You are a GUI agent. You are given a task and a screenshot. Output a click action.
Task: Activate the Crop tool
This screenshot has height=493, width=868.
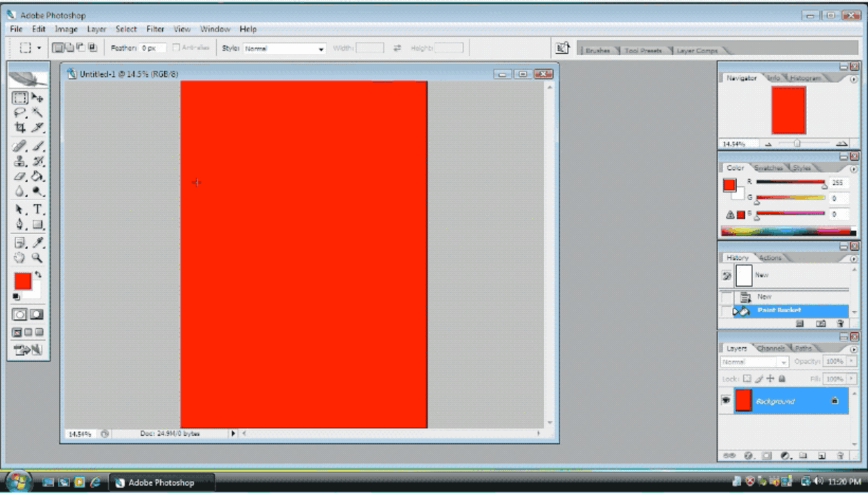[21, 127]
